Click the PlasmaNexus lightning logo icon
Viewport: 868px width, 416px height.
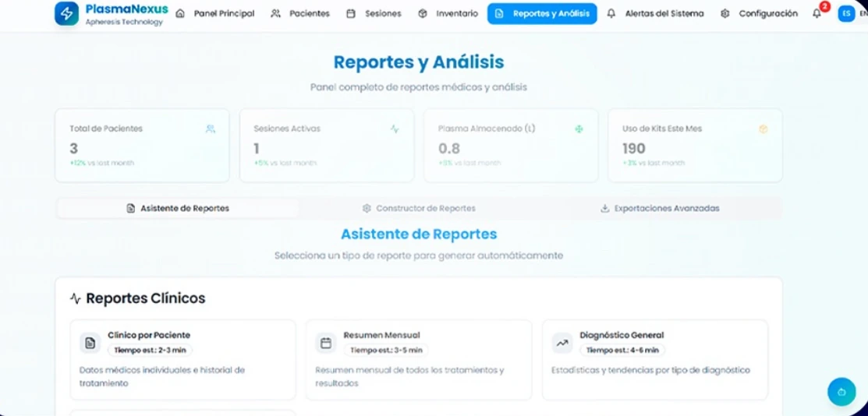[x=66, y=14]
